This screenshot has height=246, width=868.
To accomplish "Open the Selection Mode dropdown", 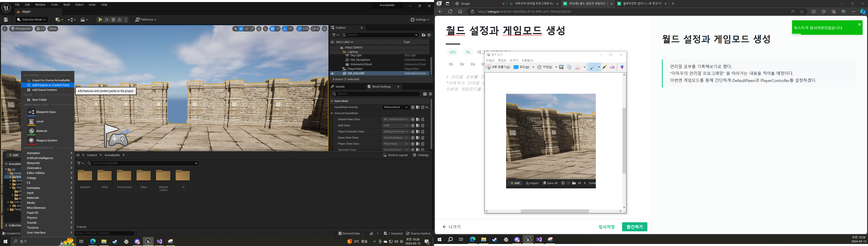I will coord(32,20).
